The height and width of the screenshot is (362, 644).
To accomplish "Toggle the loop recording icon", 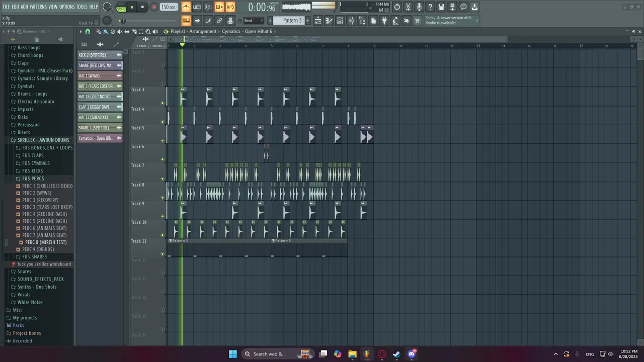I will point(230,7).
